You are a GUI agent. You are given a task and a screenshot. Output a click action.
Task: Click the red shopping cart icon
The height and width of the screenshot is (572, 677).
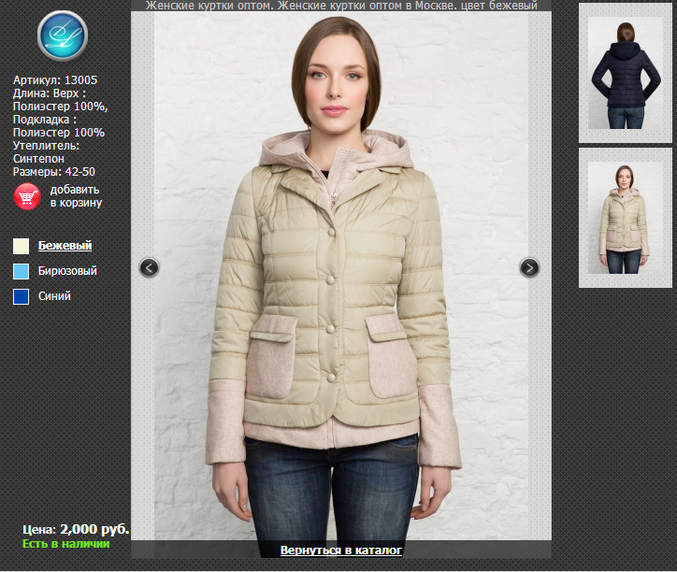tap(27, 196)
